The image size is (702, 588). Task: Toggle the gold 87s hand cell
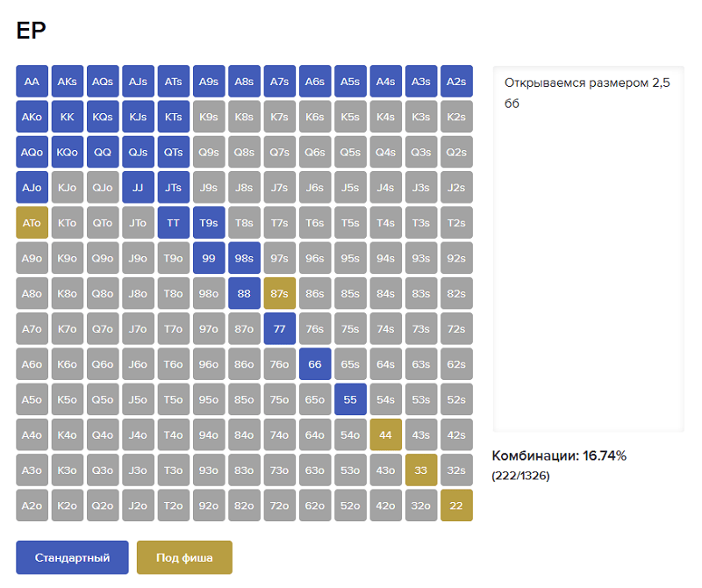pos(280,293)
